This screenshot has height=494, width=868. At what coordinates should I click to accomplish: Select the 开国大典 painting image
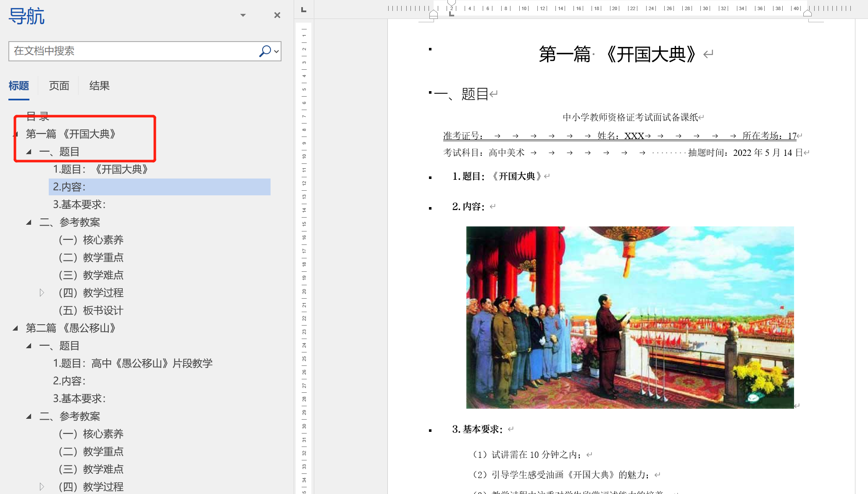(x=630, y=317)
